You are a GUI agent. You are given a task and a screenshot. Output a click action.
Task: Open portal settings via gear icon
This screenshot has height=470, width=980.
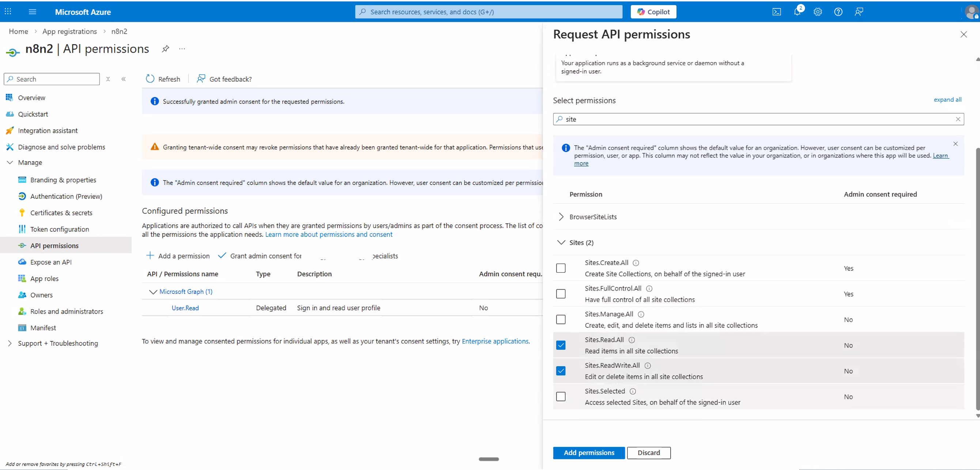point(818,12)
